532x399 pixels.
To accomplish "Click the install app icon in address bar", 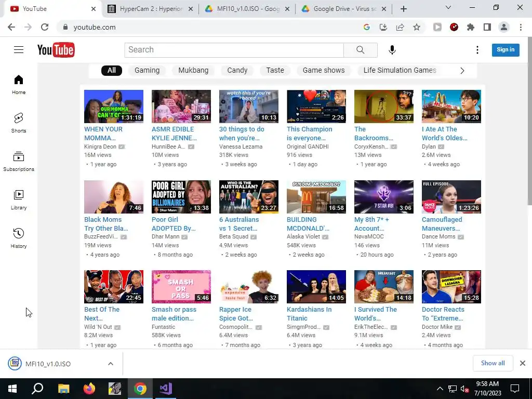I will [x=383, y=27].
